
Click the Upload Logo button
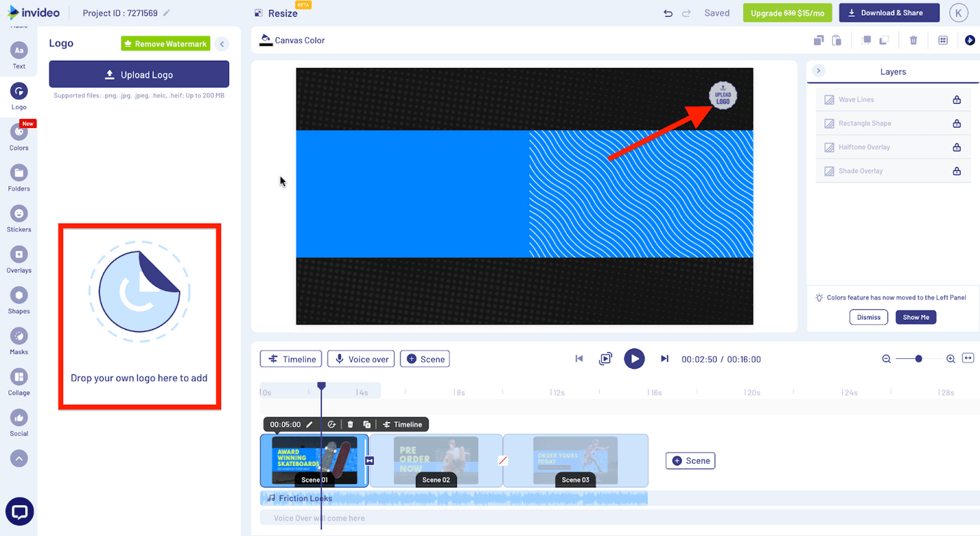pyautogui.click(x=139, y=74)
